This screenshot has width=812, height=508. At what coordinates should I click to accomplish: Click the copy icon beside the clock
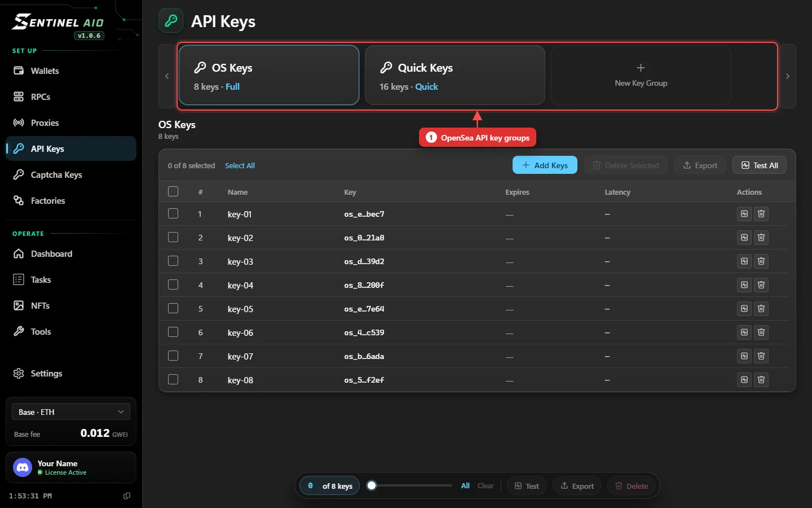point(127,496)
